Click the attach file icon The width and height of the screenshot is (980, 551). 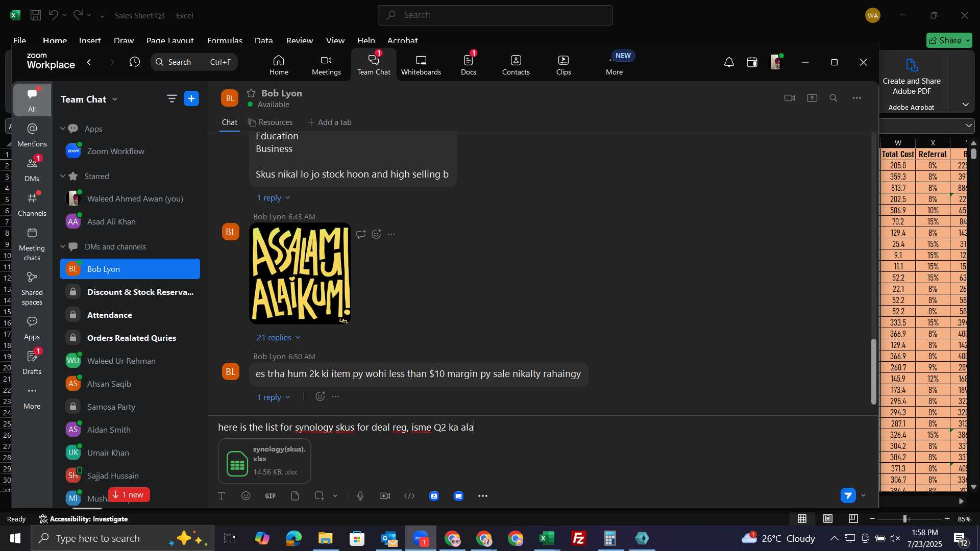click(x=295, y=496)
